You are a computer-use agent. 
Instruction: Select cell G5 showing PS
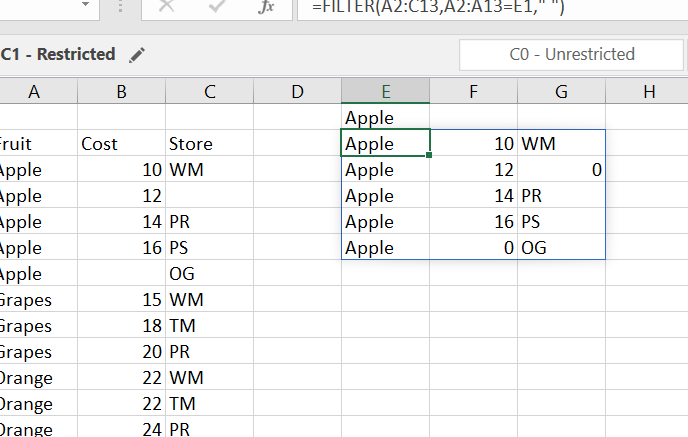coord(562,221)
